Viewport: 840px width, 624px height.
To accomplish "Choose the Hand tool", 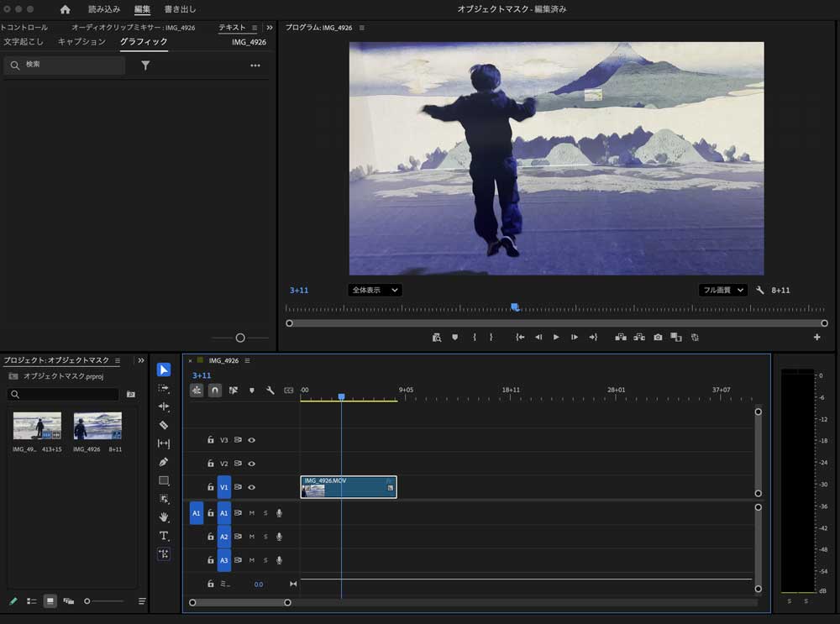I will [x=164, y=517].
